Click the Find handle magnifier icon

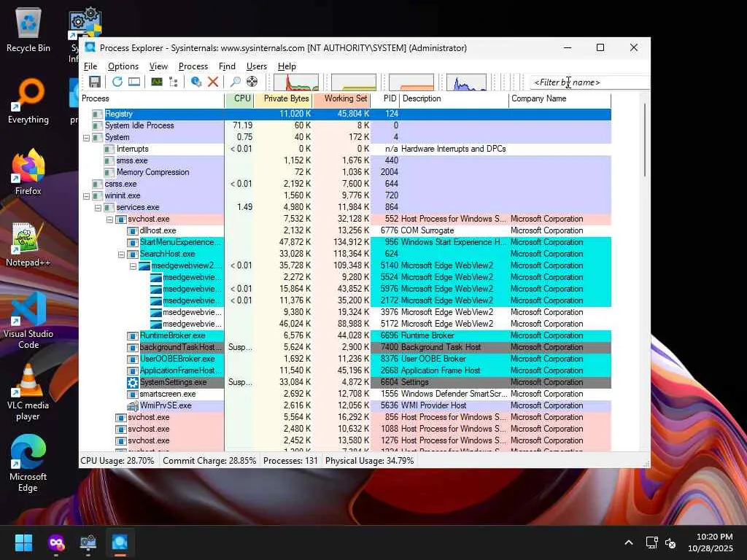pos(235,82)
